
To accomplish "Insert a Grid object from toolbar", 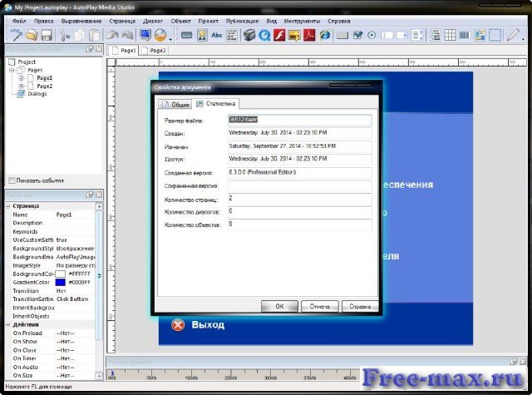I will point(450,35).
